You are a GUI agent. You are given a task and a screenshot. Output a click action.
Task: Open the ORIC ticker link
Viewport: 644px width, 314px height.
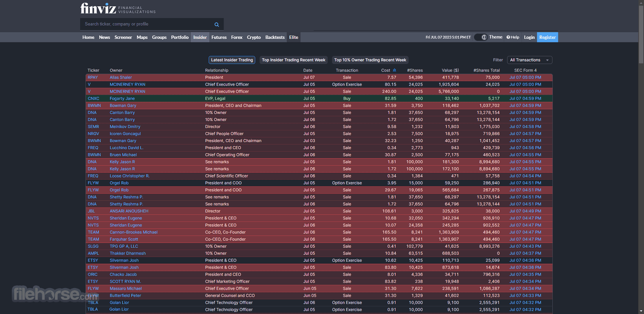(93, 275)
